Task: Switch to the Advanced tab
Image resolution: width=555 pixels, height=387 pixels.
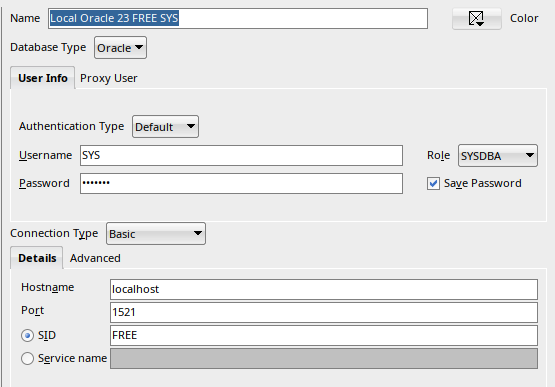Action: 95,258
